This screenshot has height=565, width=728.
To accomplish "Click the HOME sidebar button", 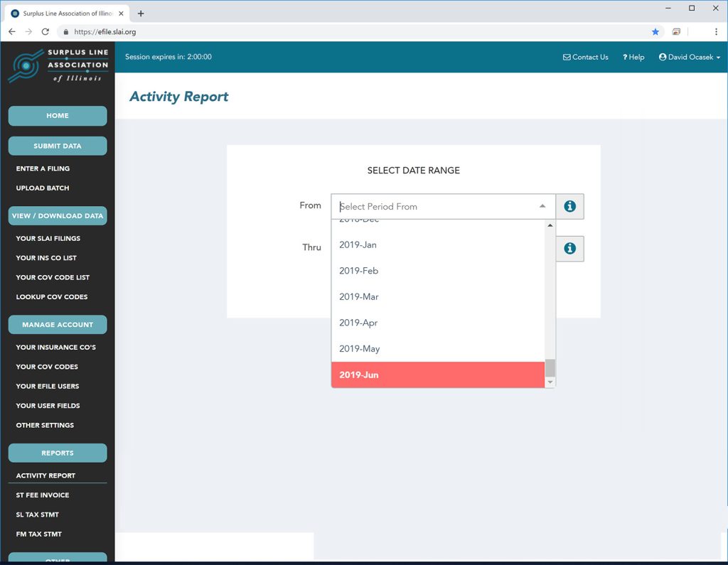I will pyautogui.click(x=58, y=116).
